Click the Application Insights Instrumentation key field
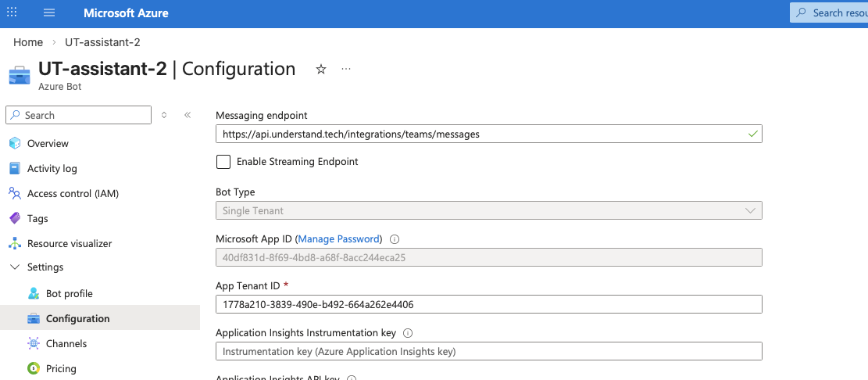The width and height of the screenshot is (868, 380). coord(488,352)
